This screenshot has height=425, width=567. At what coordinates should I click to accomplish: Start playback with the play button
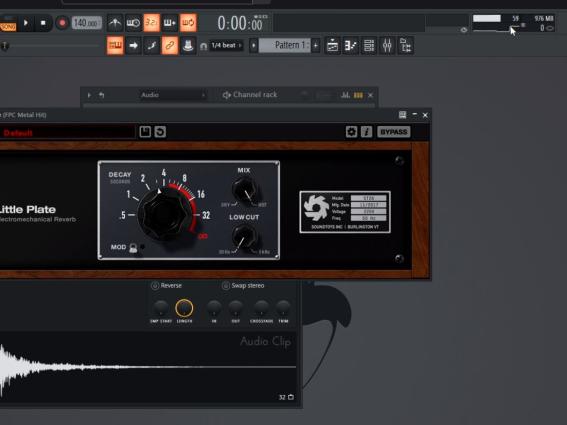26,23
